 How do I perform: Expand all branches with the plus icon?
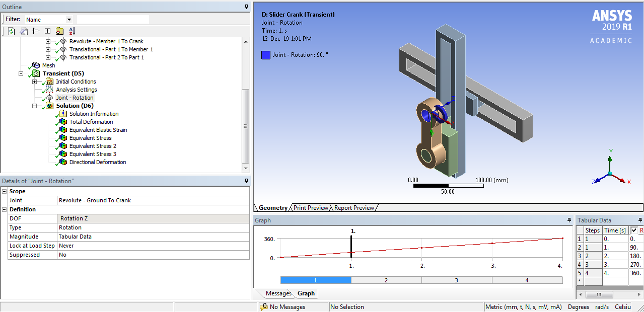click(47, 31)
